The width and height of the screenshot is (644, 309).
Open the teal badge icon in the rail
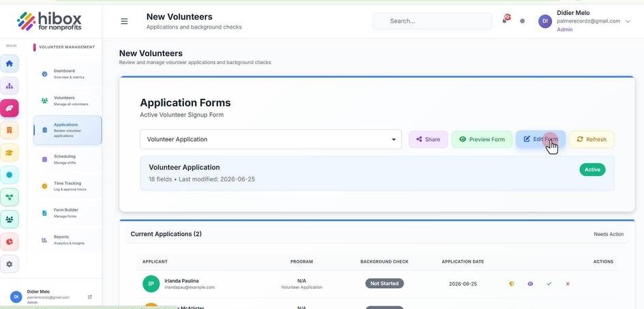[10, 175]
